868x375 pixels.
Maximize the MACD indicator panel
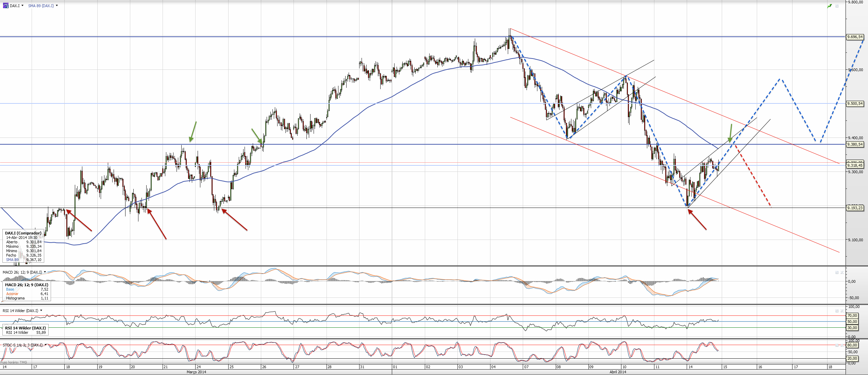(x=837, y=272)
